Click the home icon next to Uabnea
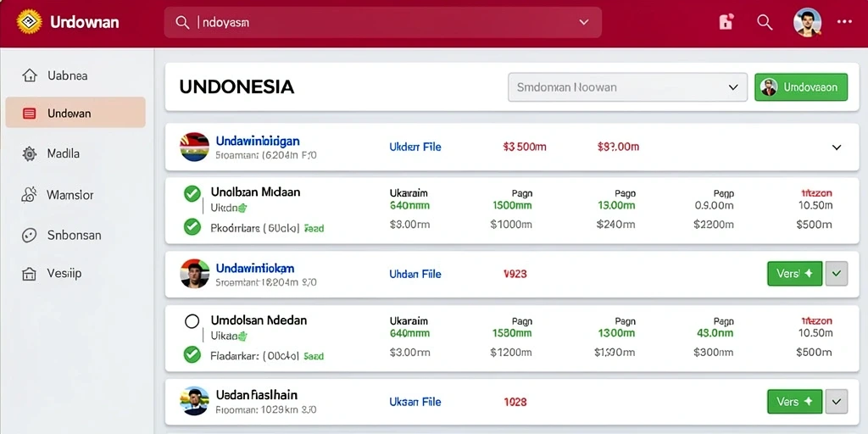 tap(29, 75)
